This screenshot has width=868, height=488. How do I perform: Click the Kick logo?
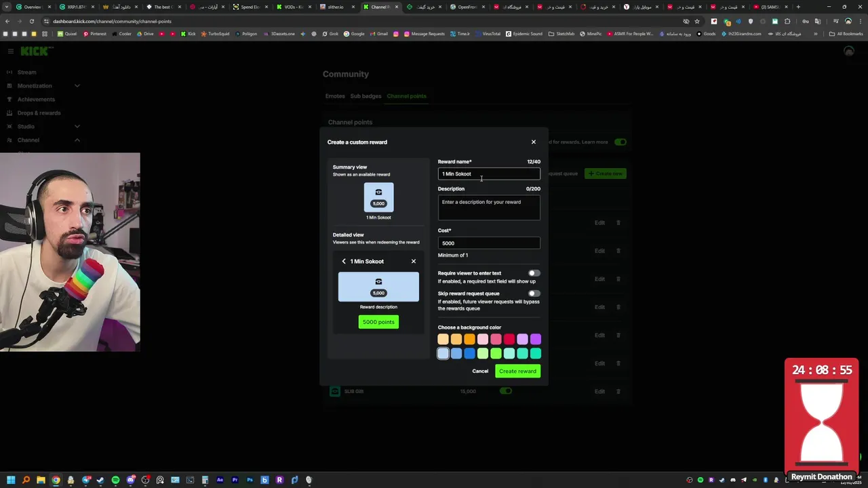(35, 52)
